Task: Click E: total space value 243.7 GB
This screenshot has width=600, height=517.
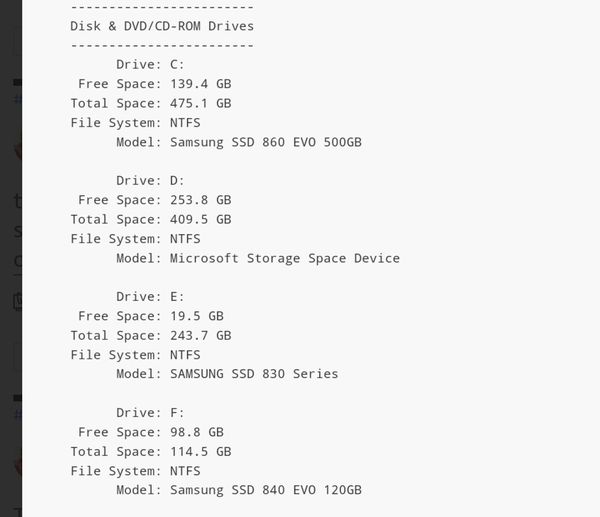Action: (201, 336)
